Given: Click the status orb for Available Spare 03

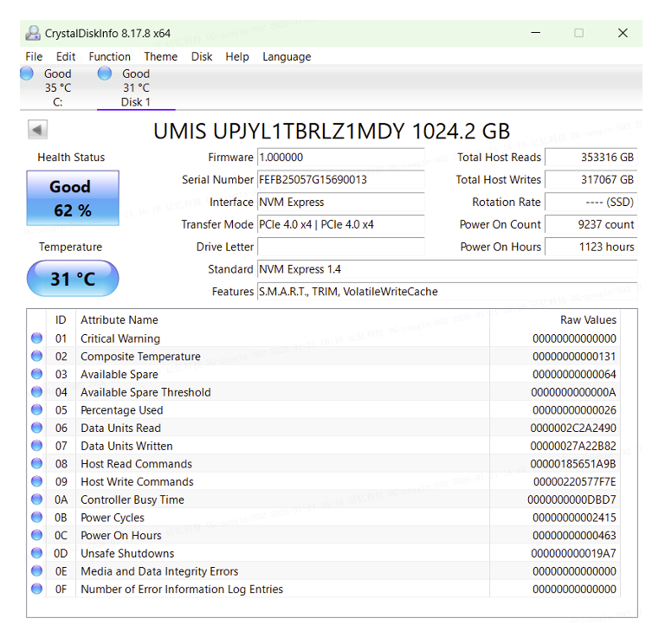Looking at the screenshot, I should pos(37,374).
